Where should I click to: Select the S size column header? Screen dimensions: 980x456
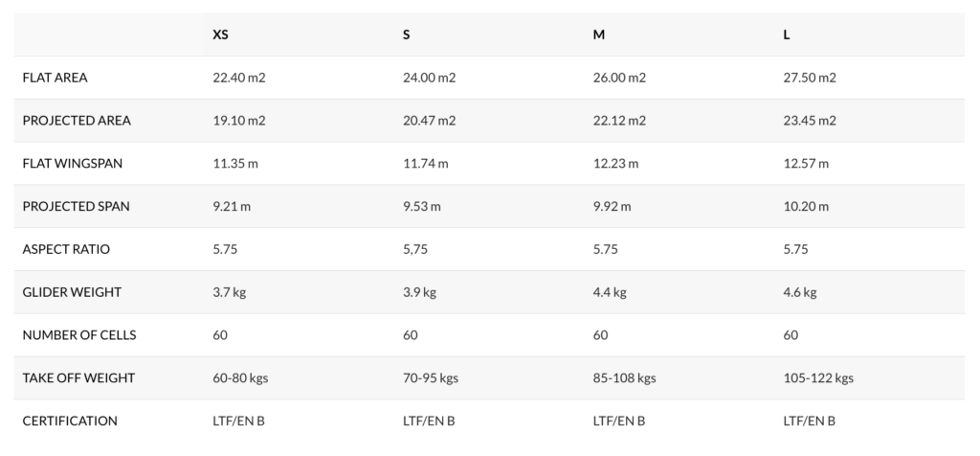406,35
